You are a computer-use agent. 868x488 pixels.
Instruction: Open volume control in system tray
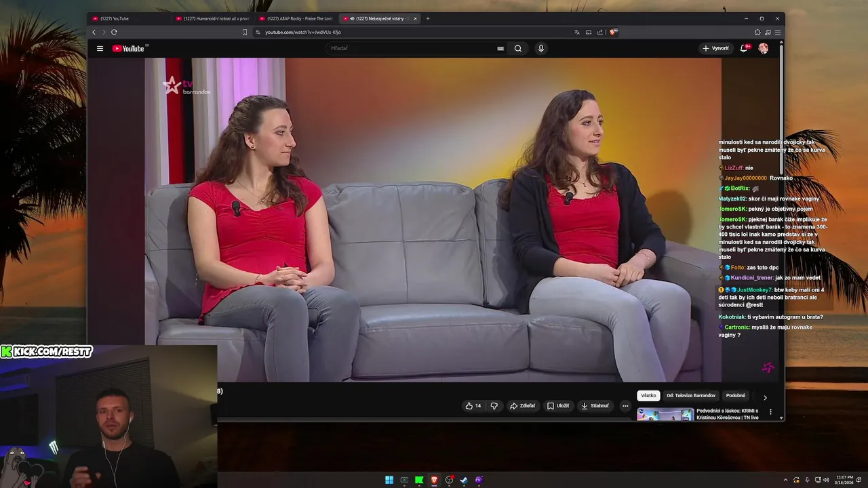(826, 480)
